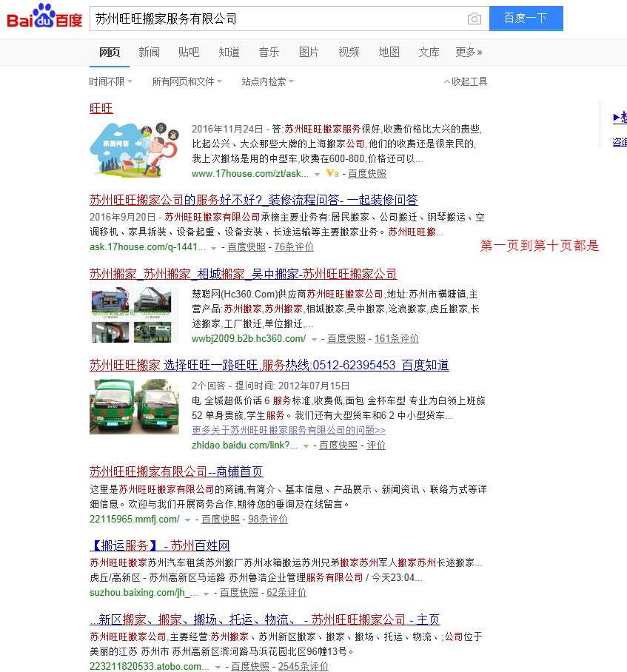
Task: Collapse tools with 收起工具
Action: (466, 81)
